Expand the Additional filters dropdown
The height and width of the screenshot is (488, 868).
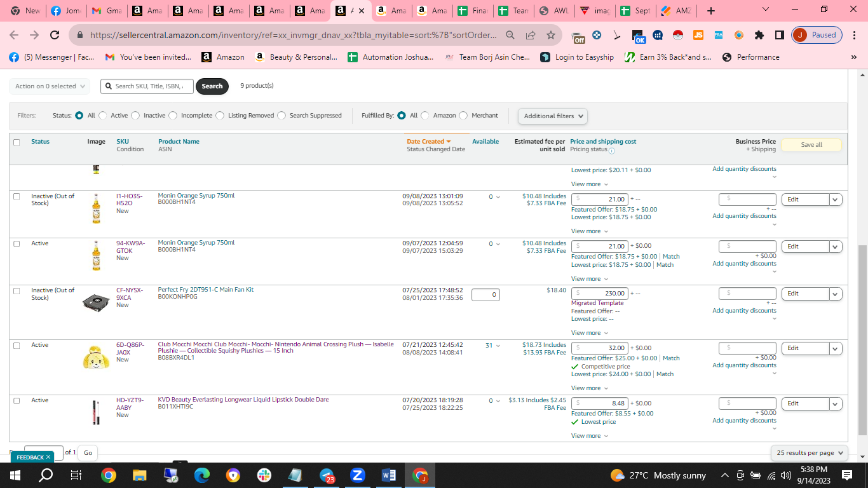coord(553,116)
